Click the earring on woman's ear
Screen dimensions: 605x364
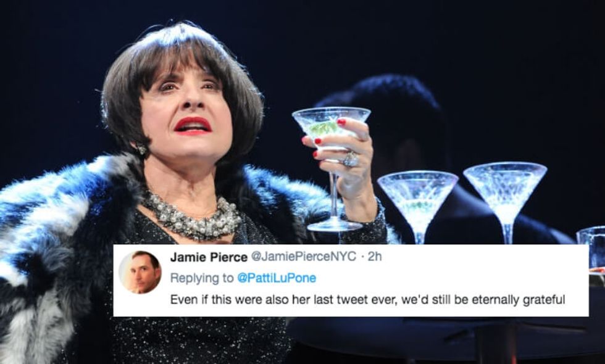click(142, 149)
